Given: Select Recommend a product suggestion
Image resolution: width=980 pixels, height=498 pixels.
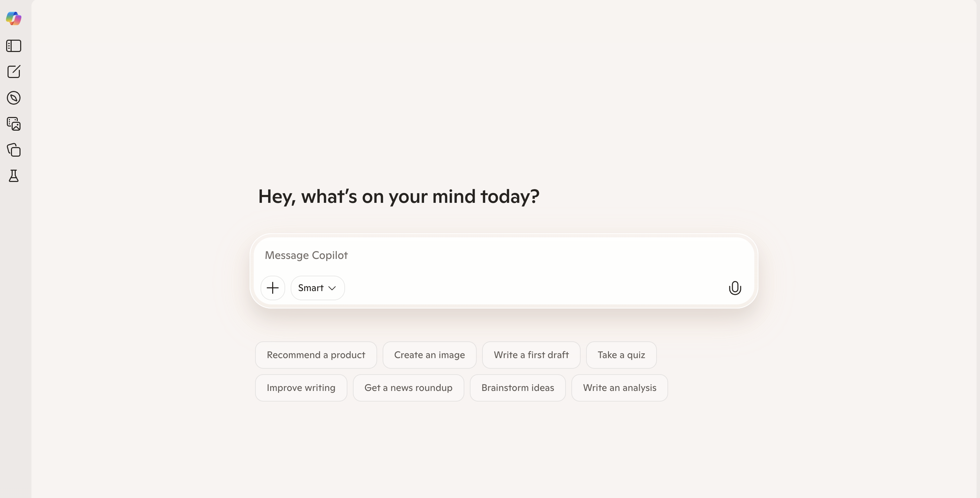Looking at the screenshot, I should click(316, 355).
